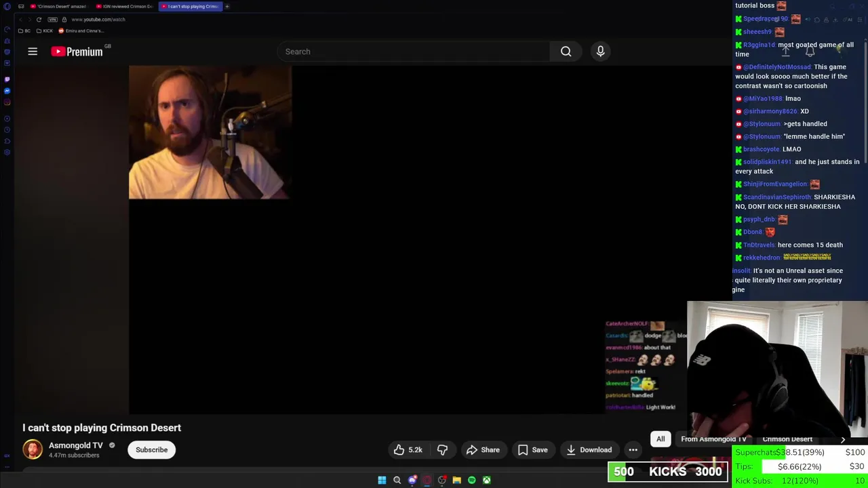Dislike the video with thumbs down
The image size is (868, 488).
point(442,450)
